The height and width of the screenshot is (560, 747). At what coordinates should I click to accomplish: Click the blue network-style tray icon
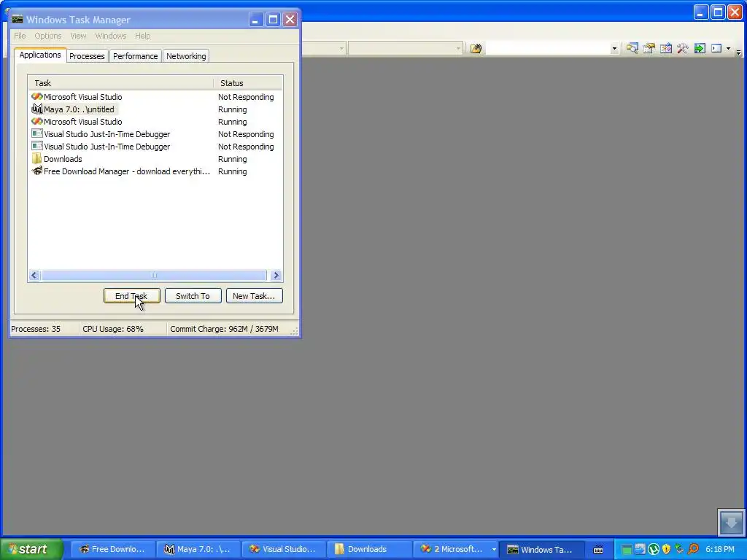click(640, 549)
